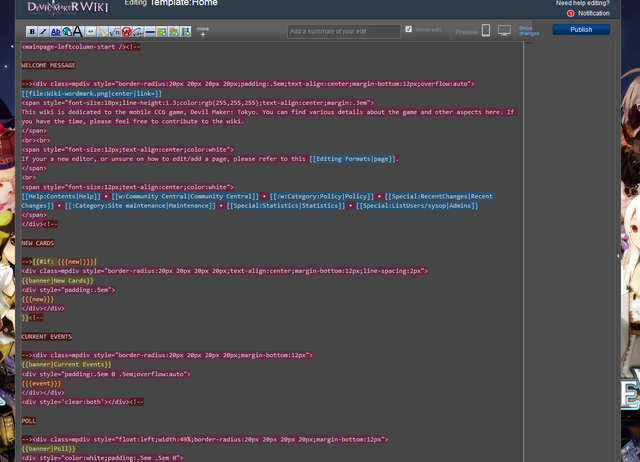
Task: Insert media file link icon
Action: coord(102,31)
